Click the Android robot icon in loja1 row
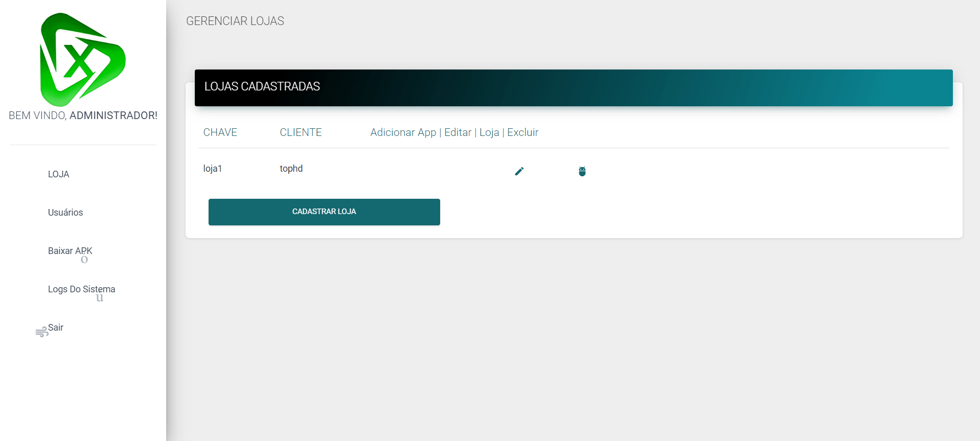The image size is (980, 441). point(582,171)
